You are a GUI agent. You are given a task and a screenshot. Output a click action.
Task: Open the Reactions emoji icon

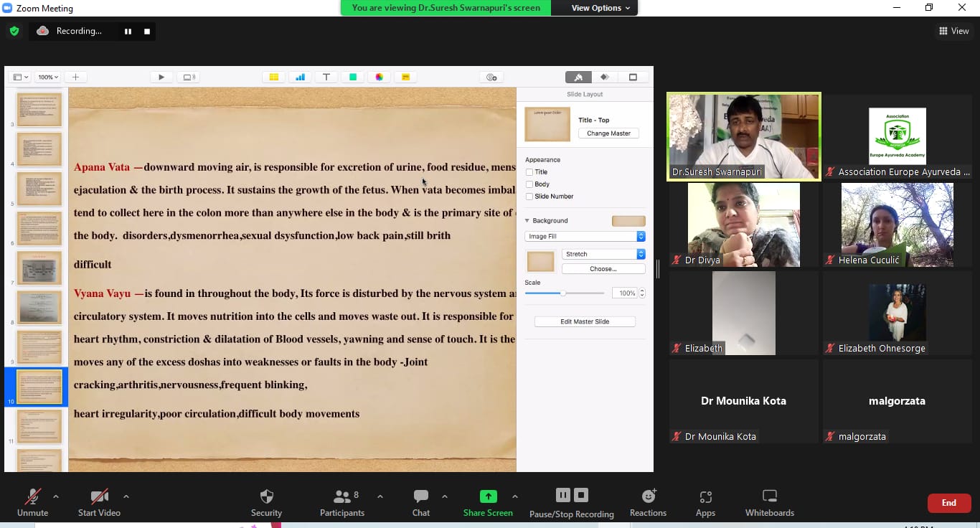[x=648, y=496]
